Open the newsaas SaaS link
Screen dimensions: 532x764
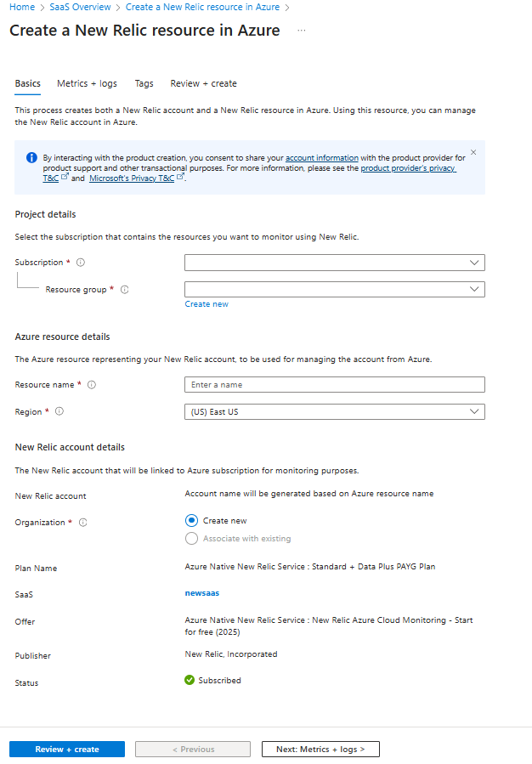(201, 593)
